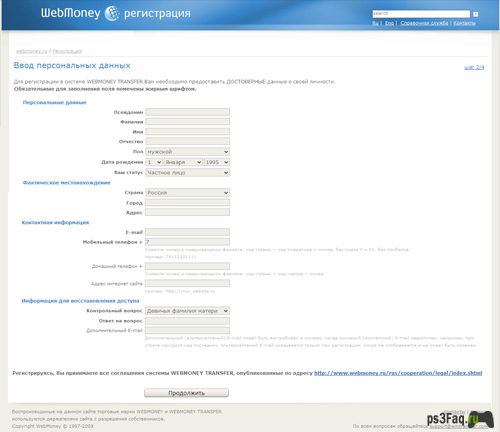Screen dimensions: 500x432
Task: Select the birth year dropdown 1995
Action: 217,162
